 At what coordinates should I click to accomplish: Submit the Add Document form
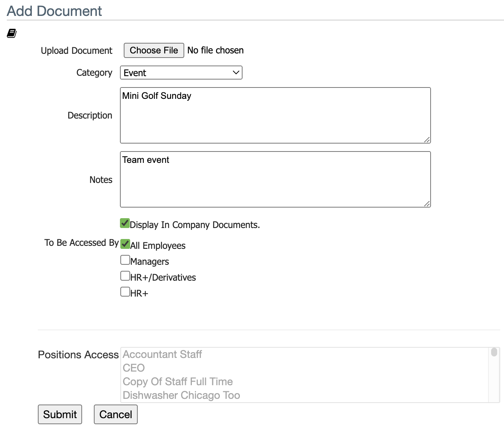(x=60, y=414)
